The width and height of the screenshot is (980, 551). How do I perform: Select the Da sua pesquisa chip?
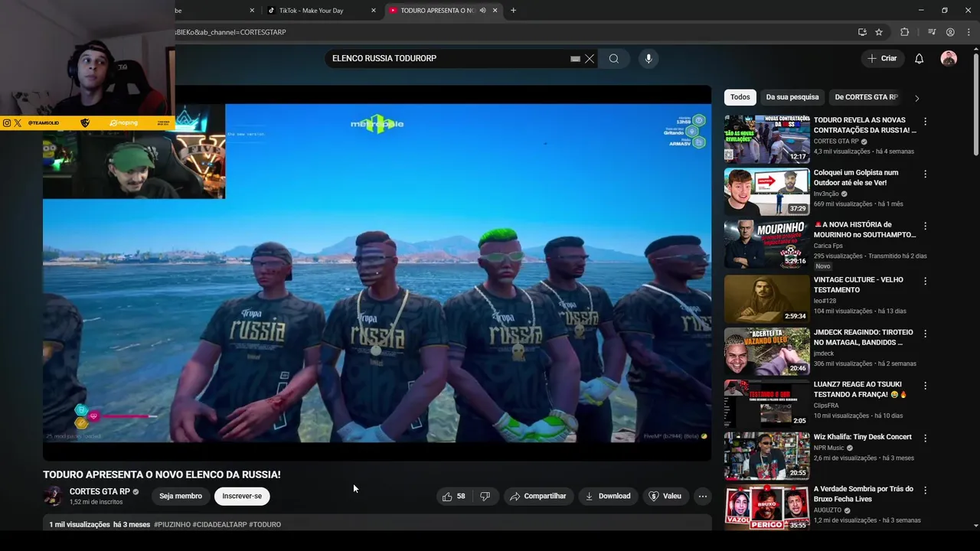[792, 97]
